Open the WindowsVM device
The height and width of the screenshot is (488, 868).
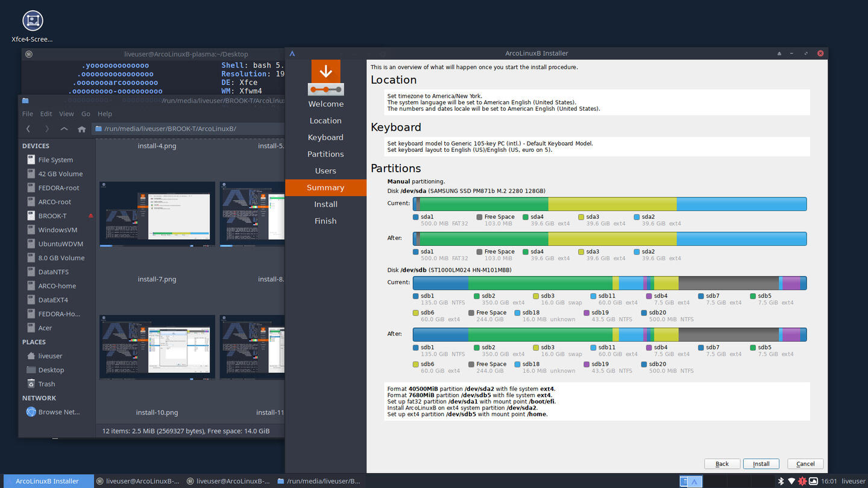pyautogui.click(x=55, y=230)
